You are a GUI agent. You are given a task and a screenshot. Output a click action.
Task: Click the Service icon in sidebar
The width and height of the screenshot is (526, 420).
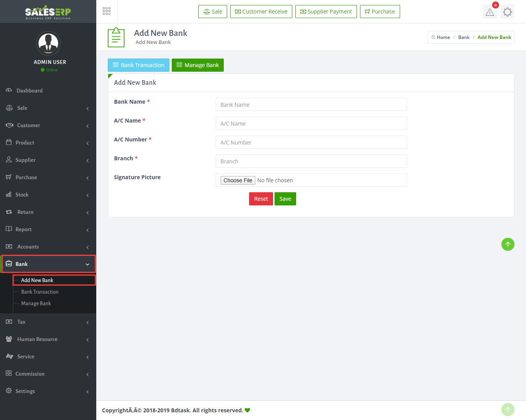pyautogui.click(x=9, y=356)
